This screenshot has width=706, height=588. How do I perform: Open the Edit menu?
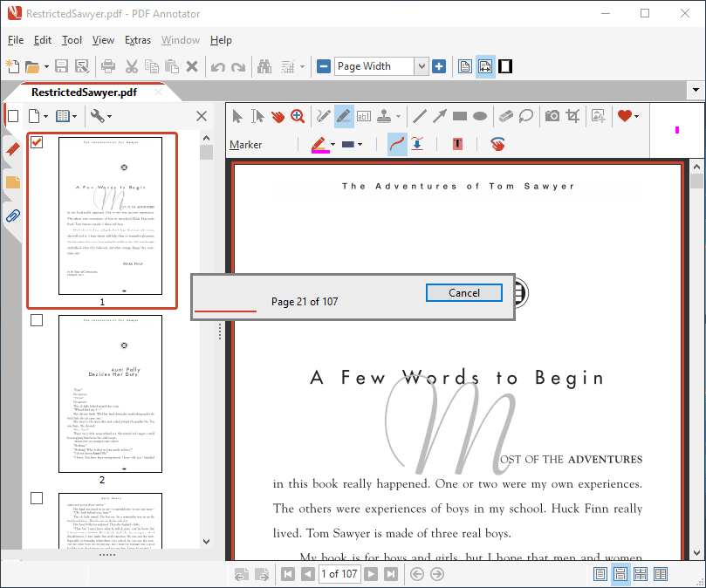43,40
